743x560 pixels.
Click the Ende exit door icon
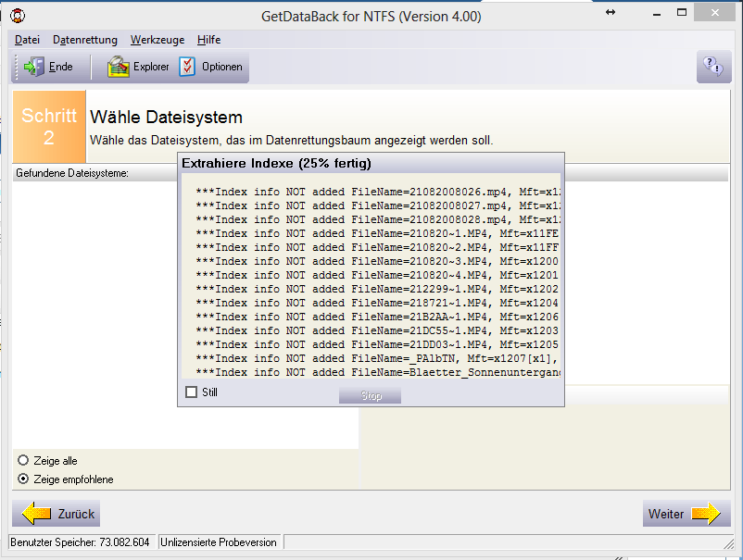(x=33, y=67)
